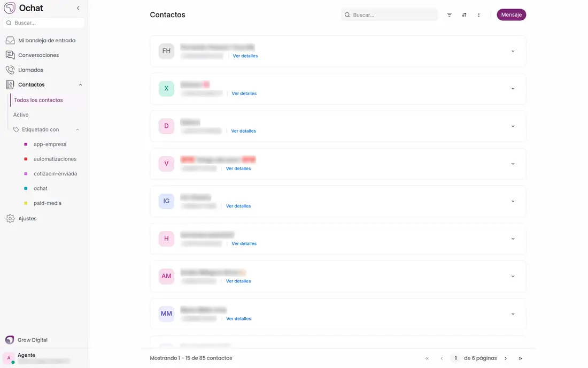Click the current page number field

[x=455, y=358]
